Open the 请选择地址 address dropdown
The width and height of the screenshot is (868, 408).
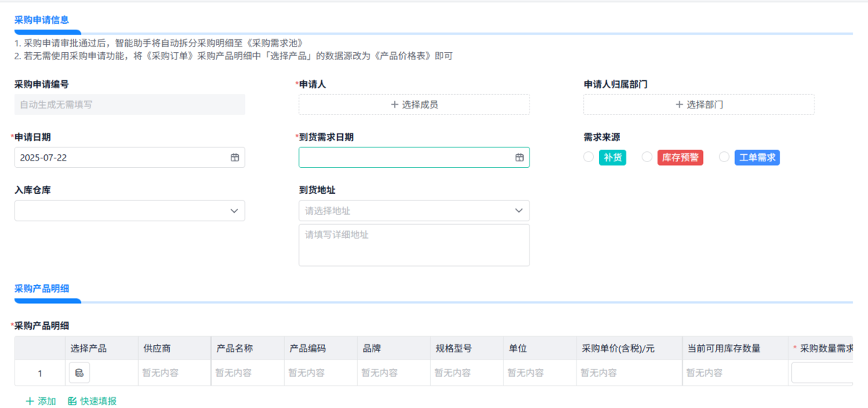(414, 211)
